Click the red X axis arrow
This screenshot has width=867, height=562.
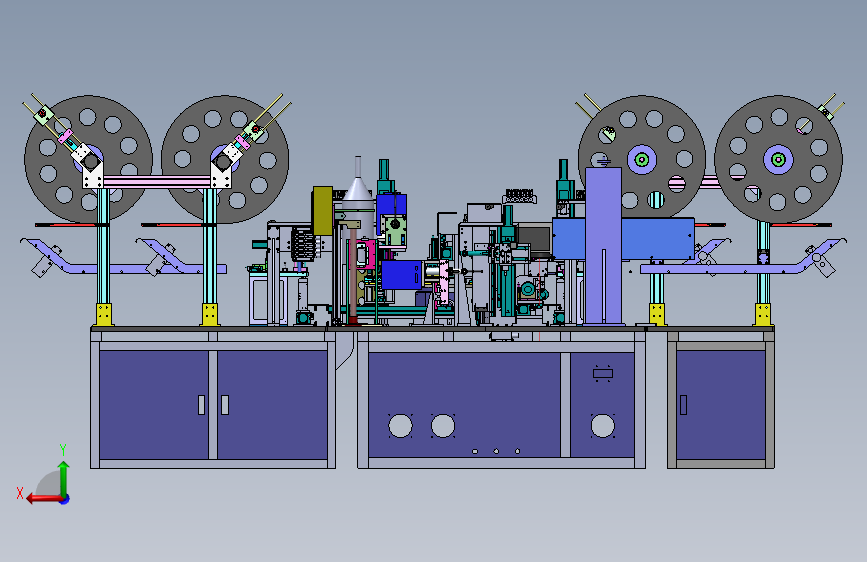[44, 499]
